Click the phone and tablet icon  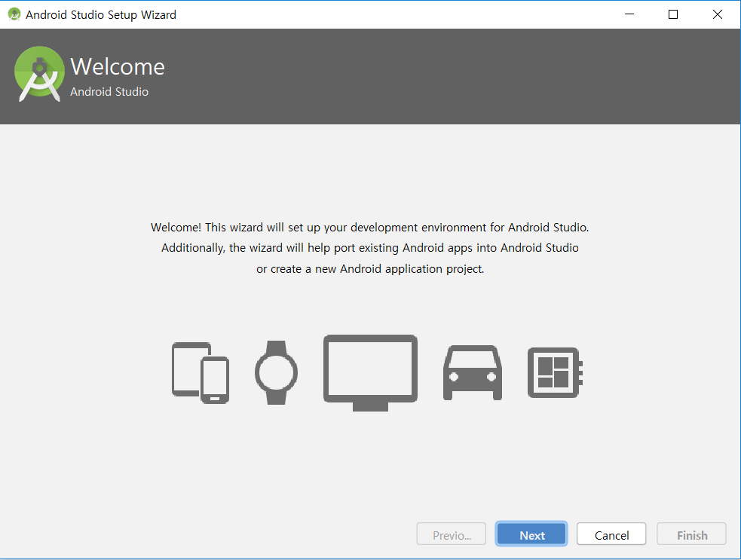tap(201, 373)
